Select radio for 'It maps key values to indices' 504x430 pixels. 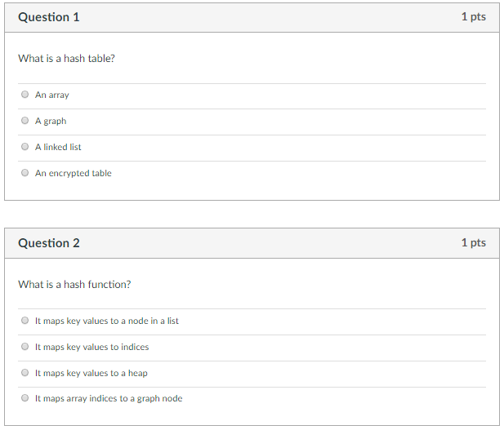coord(25,347)
